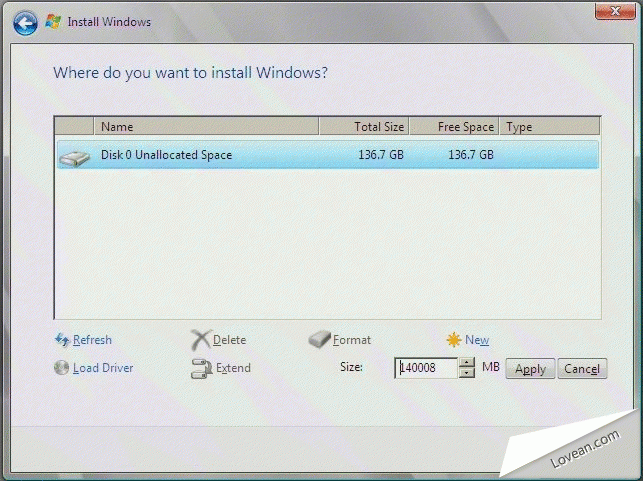Click the 136.7 GB total size cell
643x481 pixels.
[381, 155]
